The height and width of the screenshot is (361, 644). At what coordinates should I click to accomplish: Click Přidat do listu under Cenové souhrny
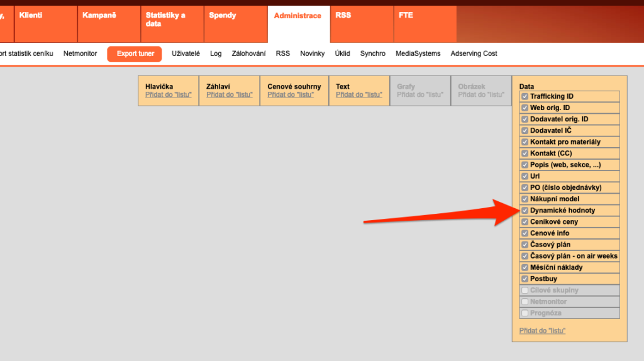[291, 95]
